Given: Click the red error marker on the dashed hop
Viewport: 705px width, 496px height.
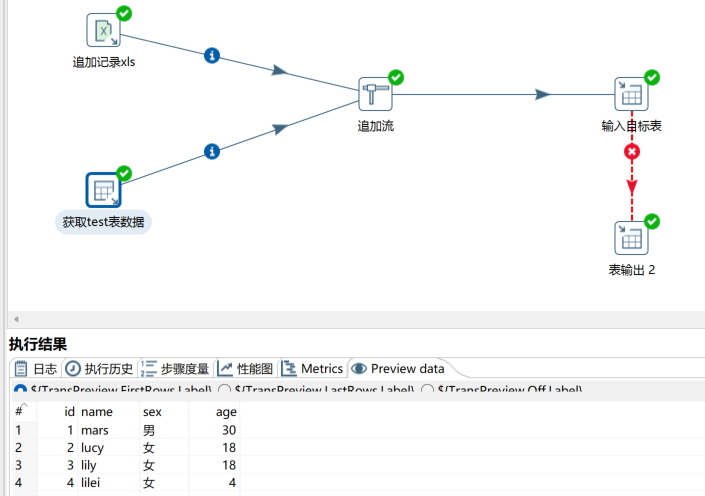Looking at the screenshot, I should (631, 152).
